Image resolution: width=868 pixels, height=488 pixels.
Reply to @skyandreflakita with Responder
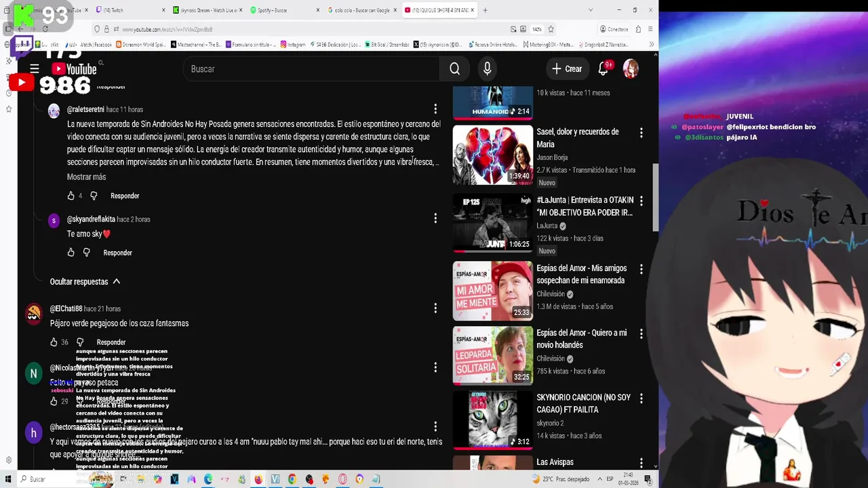(117, 253)
